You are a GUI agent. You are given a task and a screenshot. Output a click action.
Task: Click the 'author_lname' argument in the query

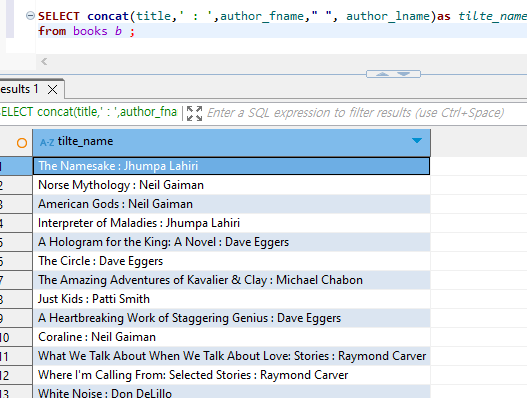pos(388,16)
